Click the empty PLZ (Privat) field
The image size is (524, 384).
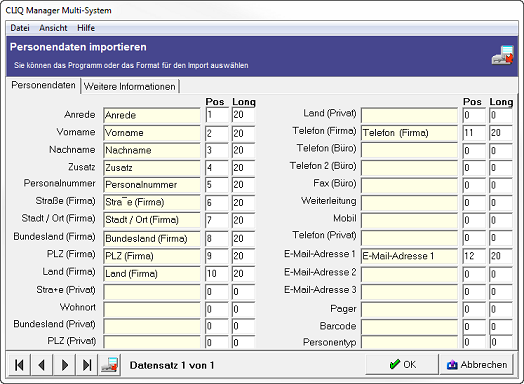[152, 342]
